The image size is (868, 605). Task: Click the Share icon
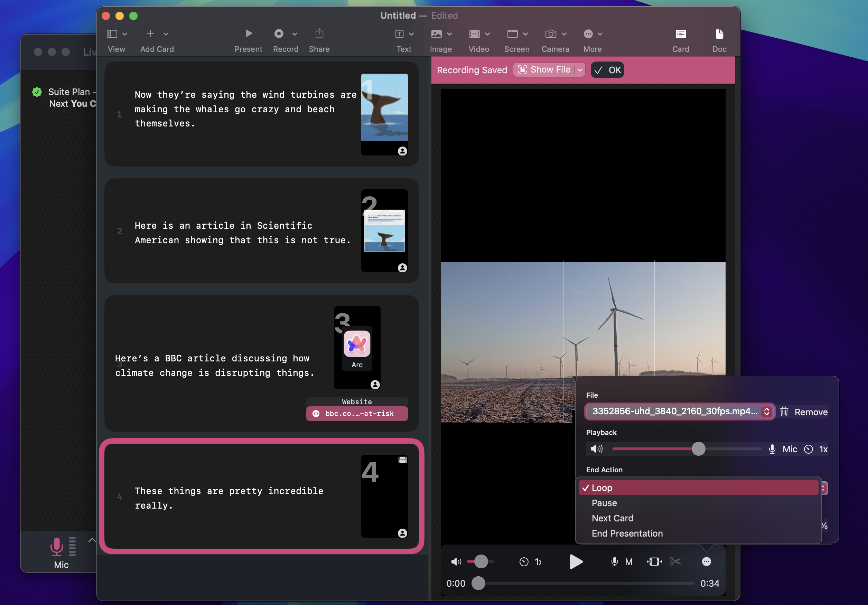(319, 34)
